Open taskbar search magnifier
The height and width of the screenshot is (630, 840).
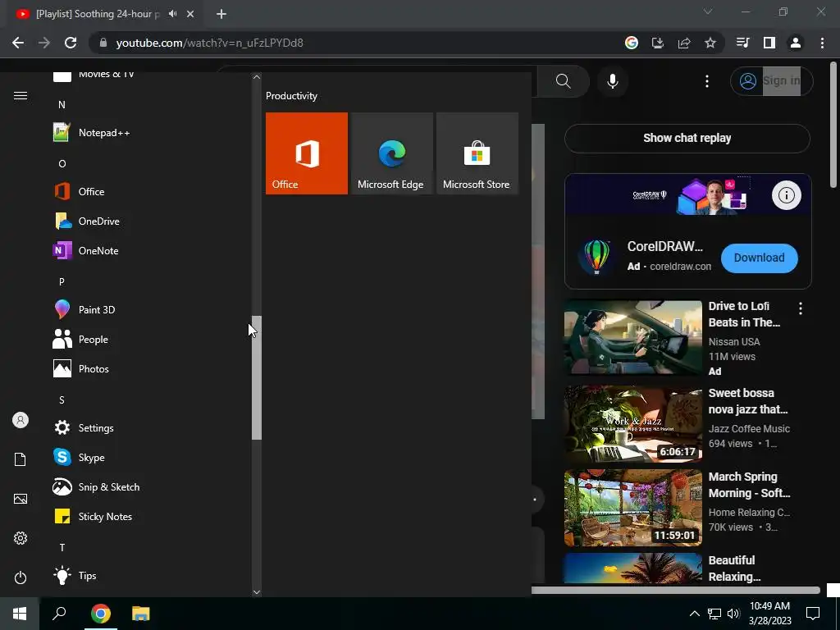pos(59,614)
